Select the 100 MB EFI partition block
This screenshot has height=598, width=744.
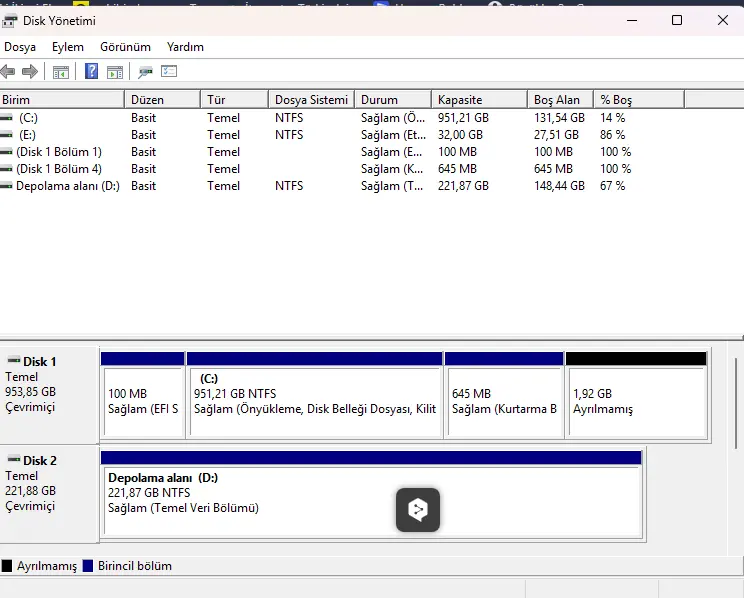pyautogui.click(x=143, y=395)
